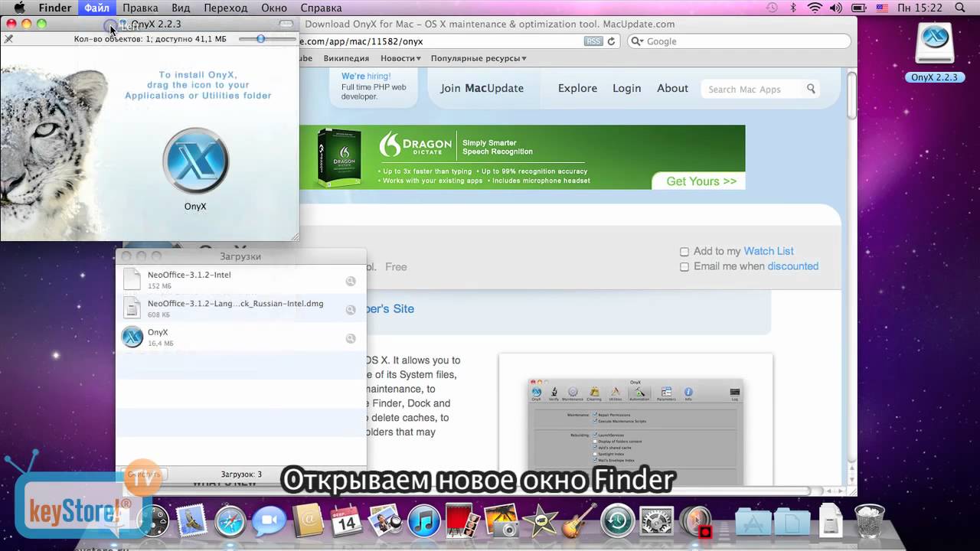Screen dimensions: 980x551
Task: Click the battery status icon
Action: pyautogui.click(x=861, y=8)
